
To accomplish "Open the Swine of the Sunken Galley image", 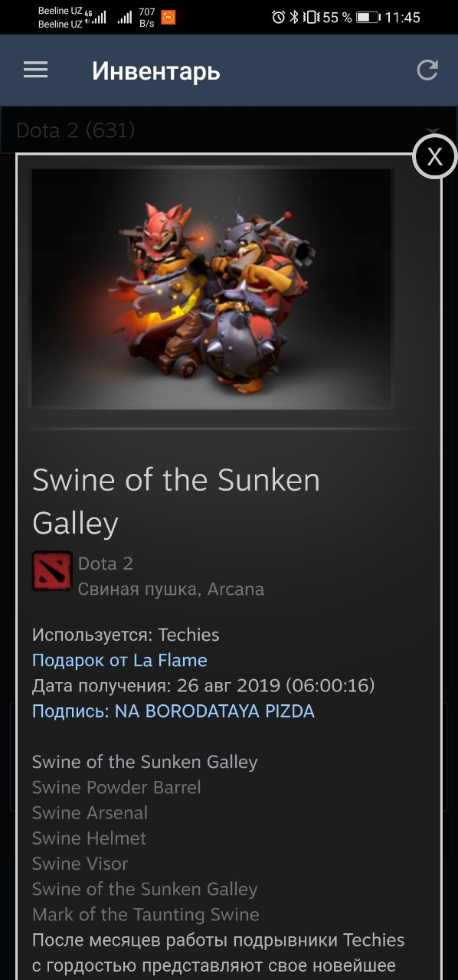I will [x=211, y=289].
